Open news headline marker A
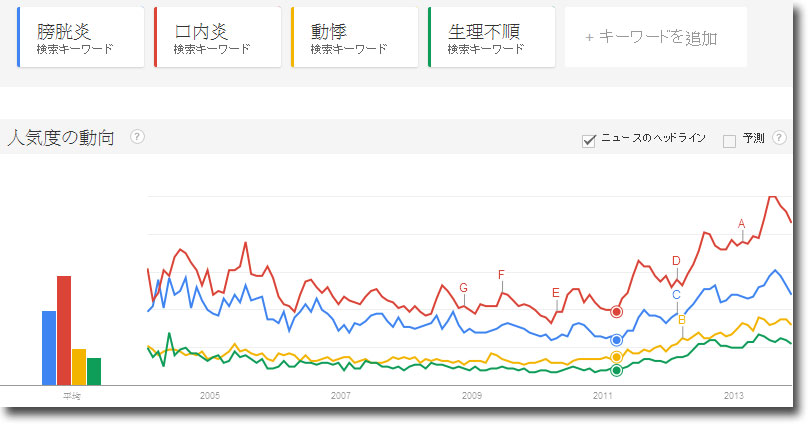Viewport: 810px width, 424px height. [742, 224]
